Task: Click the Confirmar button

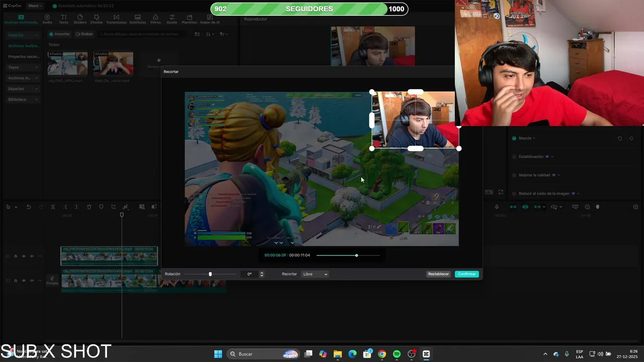Action: tap(467, 274)
